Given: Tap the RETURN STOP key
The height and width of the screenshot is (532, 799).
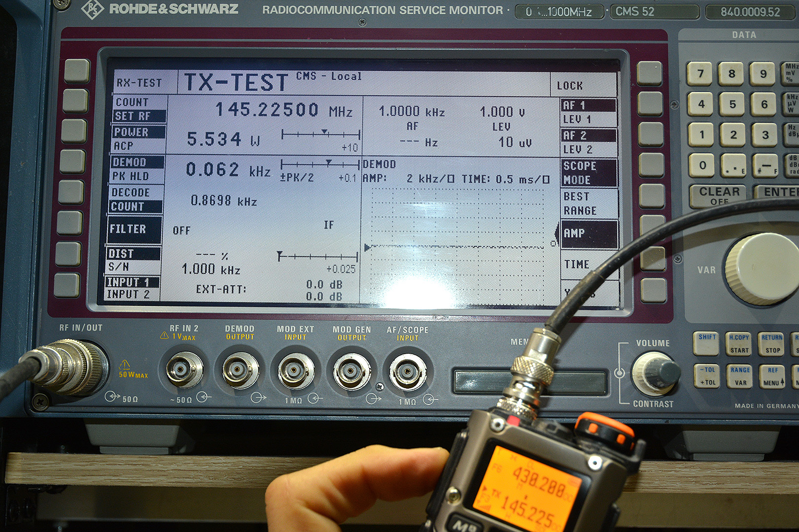Looking at the screenshot, I should pos(771,344).
